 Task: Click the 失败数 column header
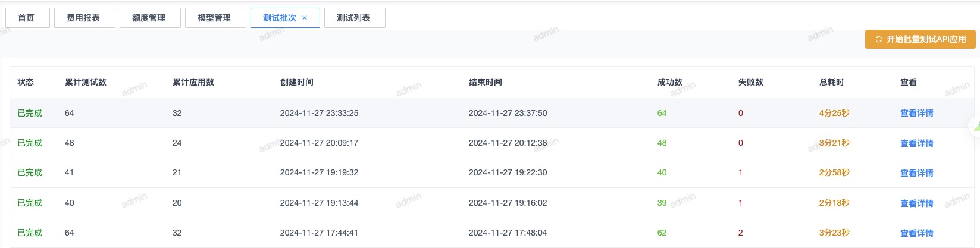pyautogui.click(x=751, y=82)
